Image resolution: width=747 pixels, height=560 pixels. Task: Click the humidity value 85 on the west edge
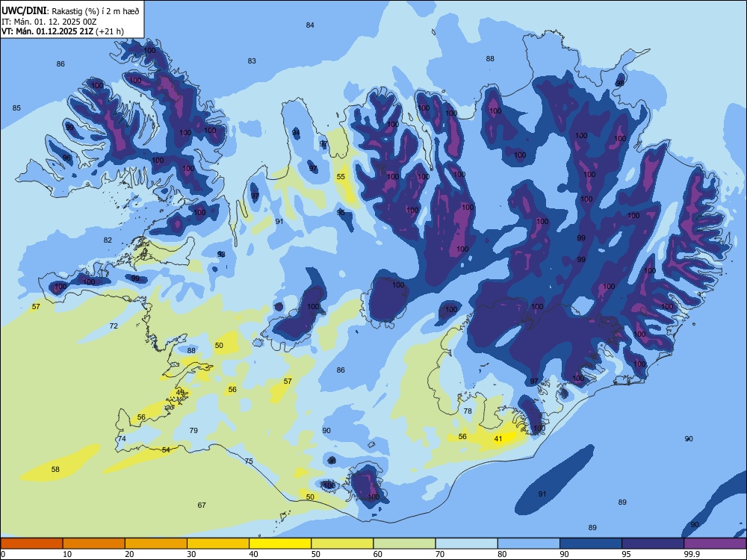pyautogui.click(x=16, y=108)
